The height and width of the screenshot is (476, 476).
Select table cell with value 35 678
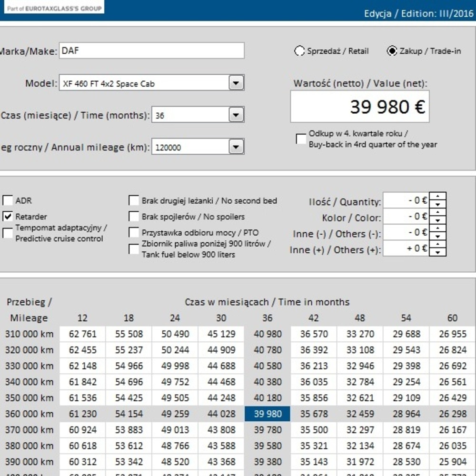314,414
